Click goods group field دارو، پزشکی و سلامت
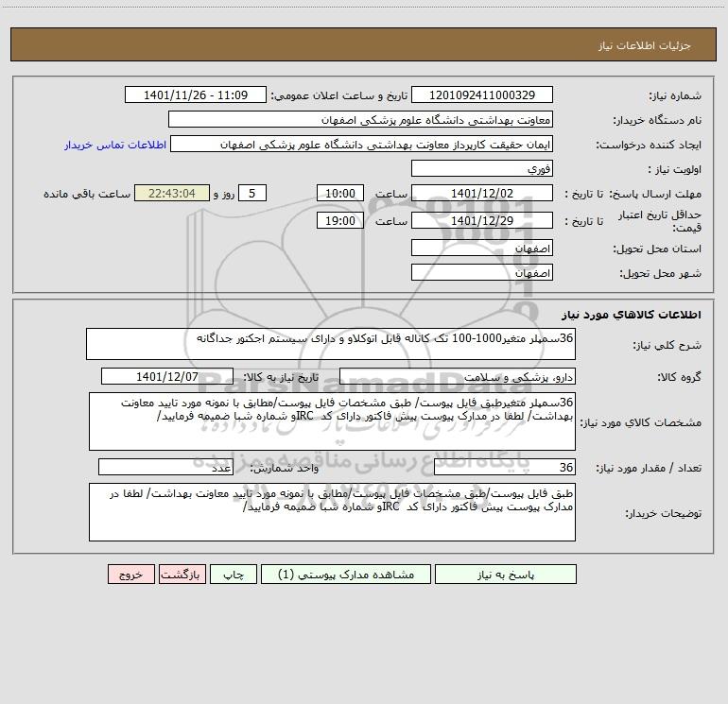The image size is (728, 704). point(458,376)
